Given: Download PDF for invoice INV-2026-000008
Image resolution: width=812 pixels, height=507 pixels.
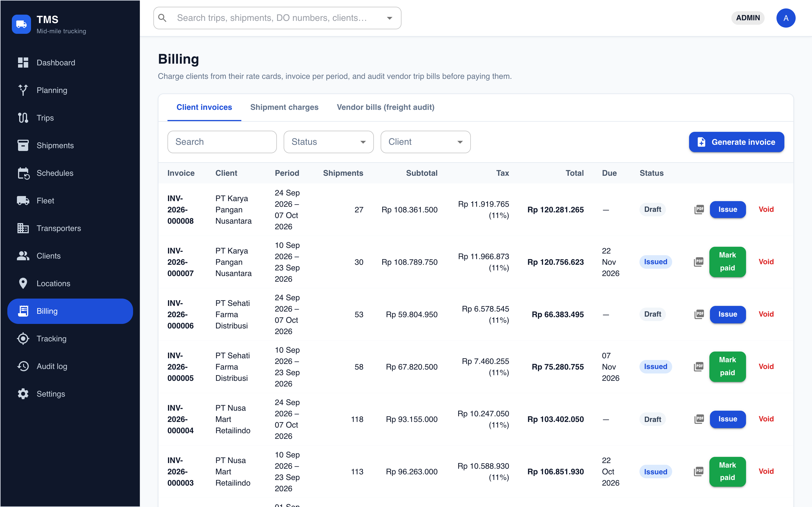Looking at the screenshot, I should [699, 210].
